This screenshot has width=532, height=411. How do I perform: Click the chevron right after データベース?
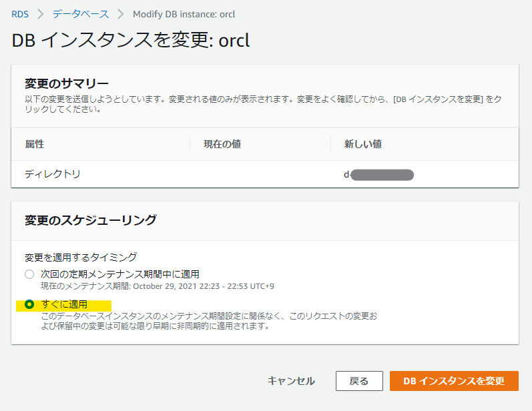point(120,14)
